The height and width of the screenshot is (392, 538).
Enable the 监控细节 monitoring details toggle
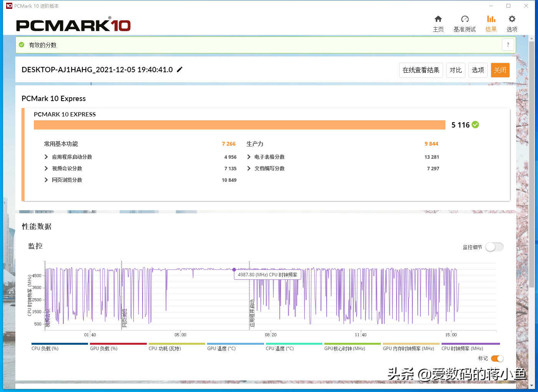point(494,247)
